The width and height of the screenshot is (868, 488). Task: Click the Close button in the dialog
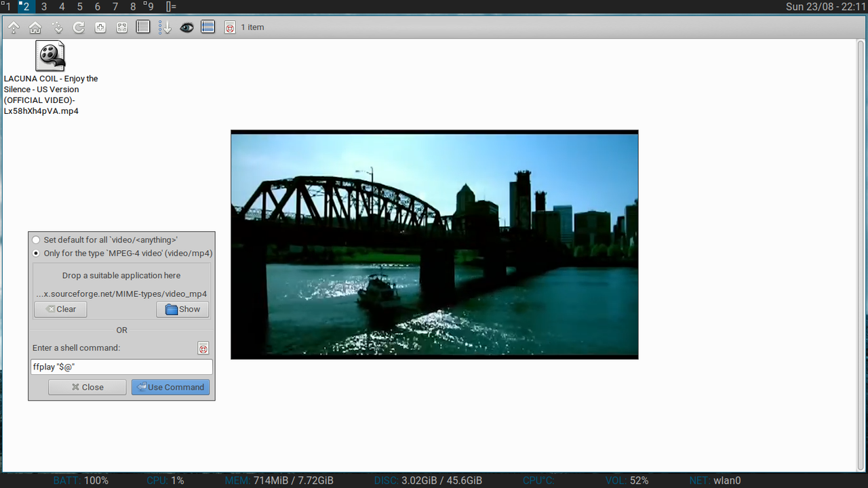point(87,387)
